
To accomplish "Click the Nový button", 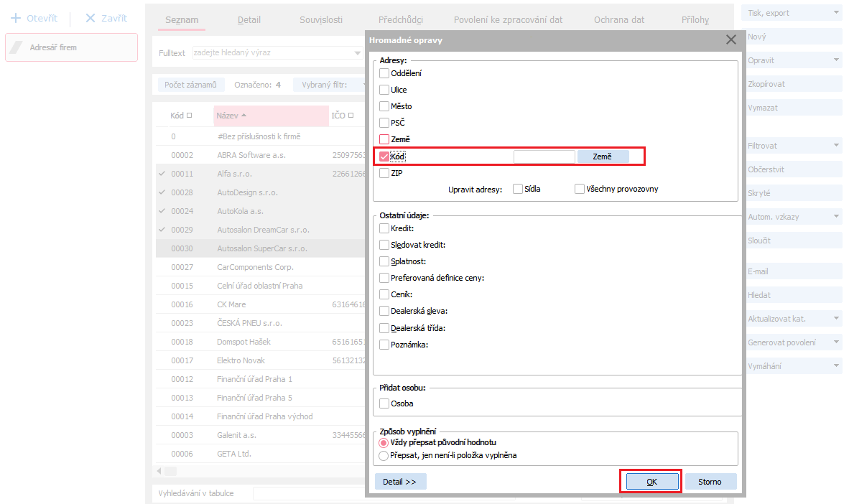I will click(x=794, y=37).
